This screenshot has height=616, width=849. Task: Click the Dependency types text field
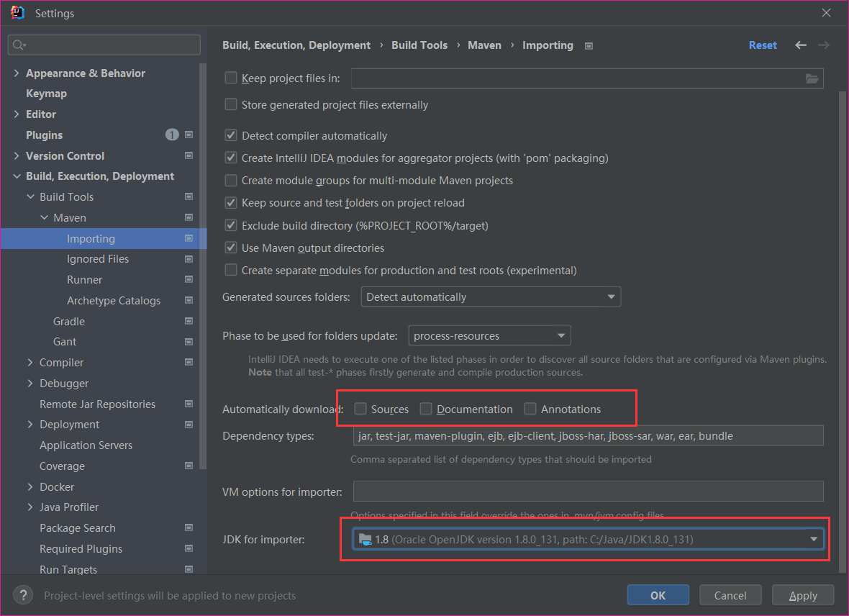pos(588,435)
